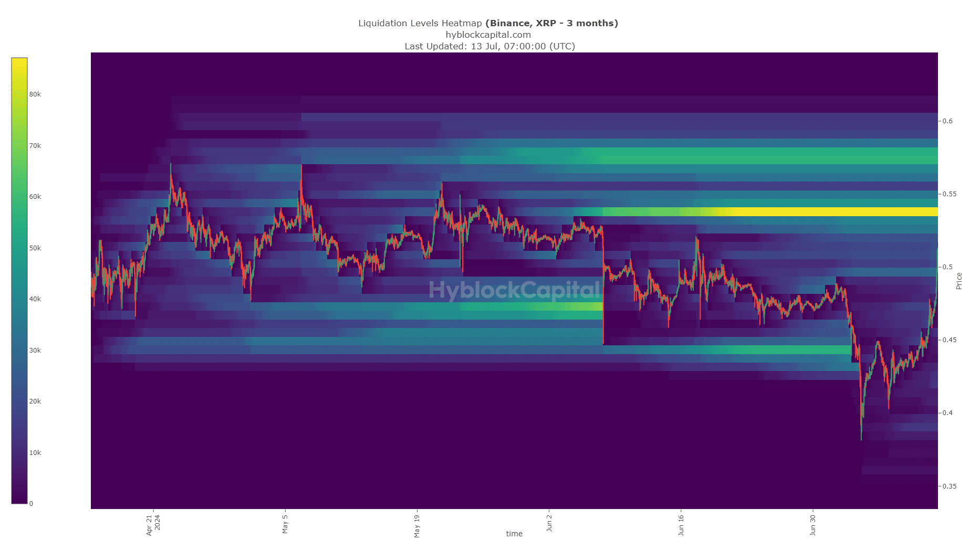This screenshot has width=980, height=551.
Task: Click the 'time' x-axis title
Action: (x=514, y=534)
